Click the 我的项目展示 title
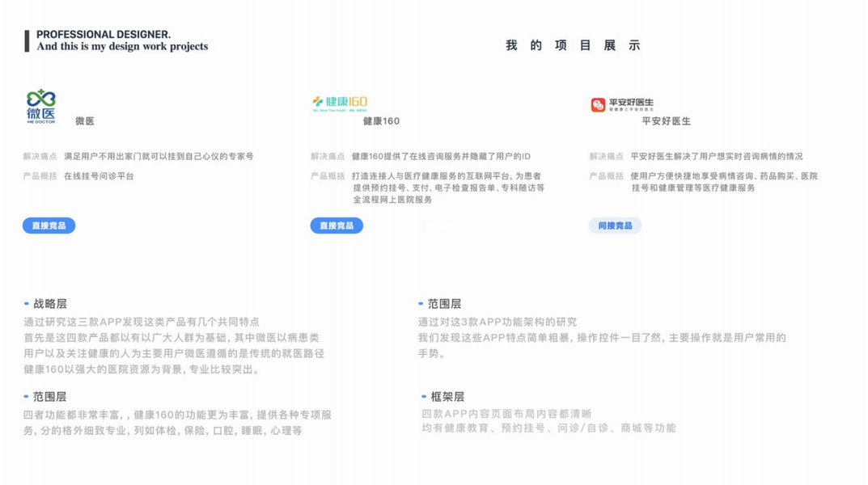This screenshot has height=485, width=868. click(573, 45)
